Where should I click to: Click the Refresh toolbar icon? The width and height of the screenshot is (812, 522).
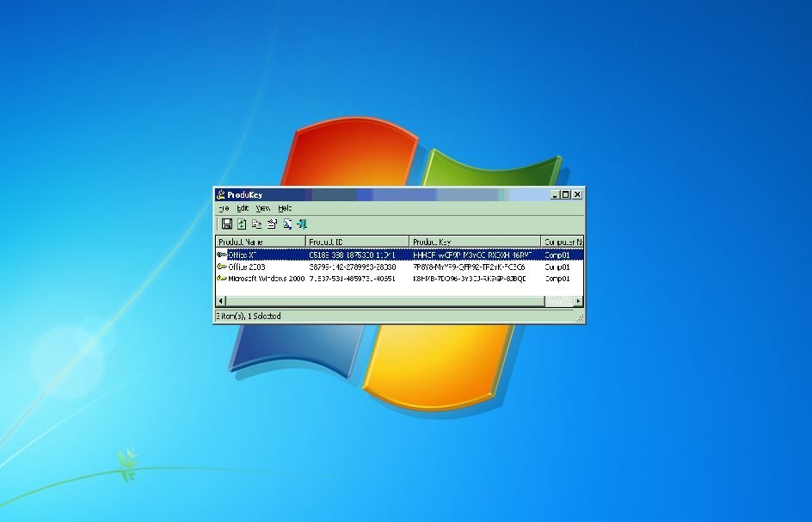pyautogui.click(x=242, y=224)
